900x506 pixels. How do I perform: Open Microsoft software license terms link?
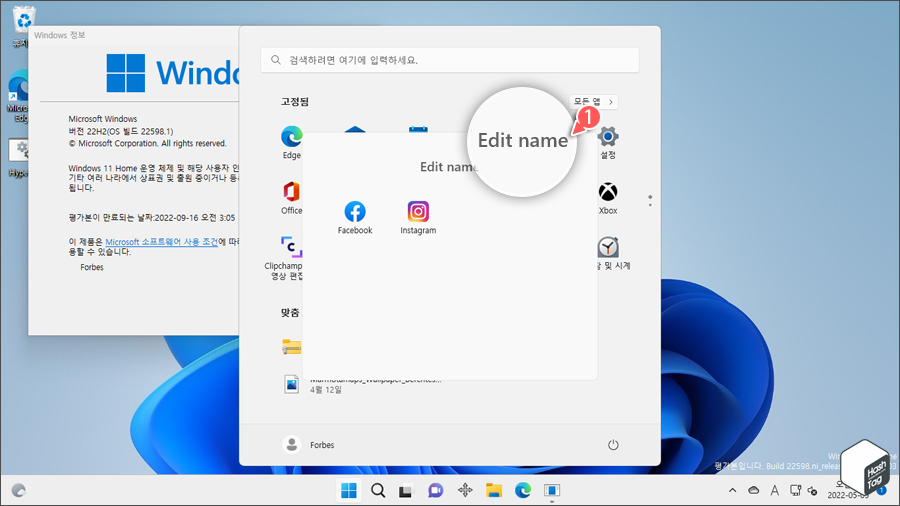click(162, 242)
